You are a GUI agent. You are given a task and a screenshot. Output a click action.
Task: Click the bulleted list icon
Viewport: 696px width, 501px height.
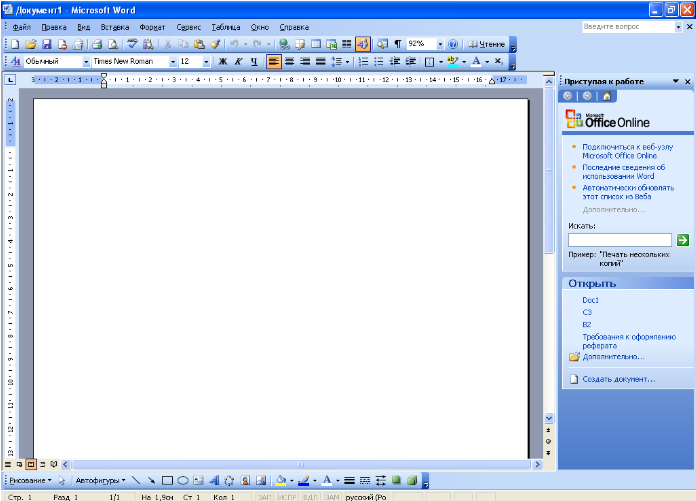click(379, 61)
